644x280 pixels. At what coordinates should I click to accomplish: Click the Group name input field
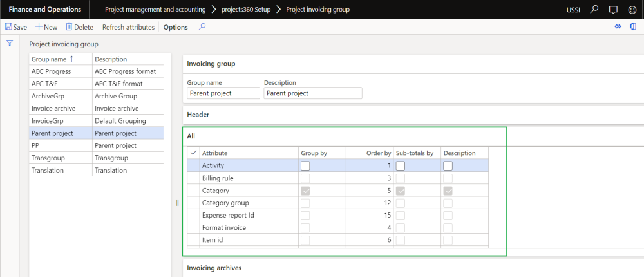click(x=223, y=93)
